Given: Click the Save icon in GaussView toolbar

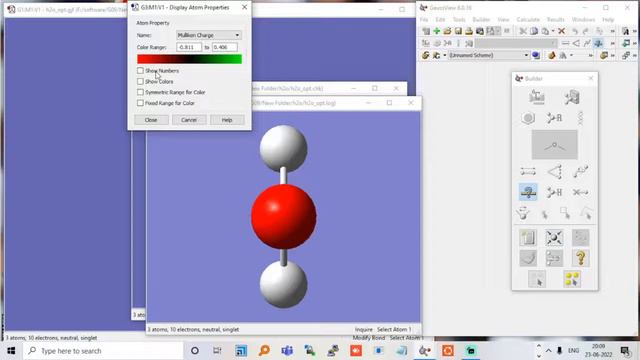Looking at the screenshot, I should (x=458, y=31).
